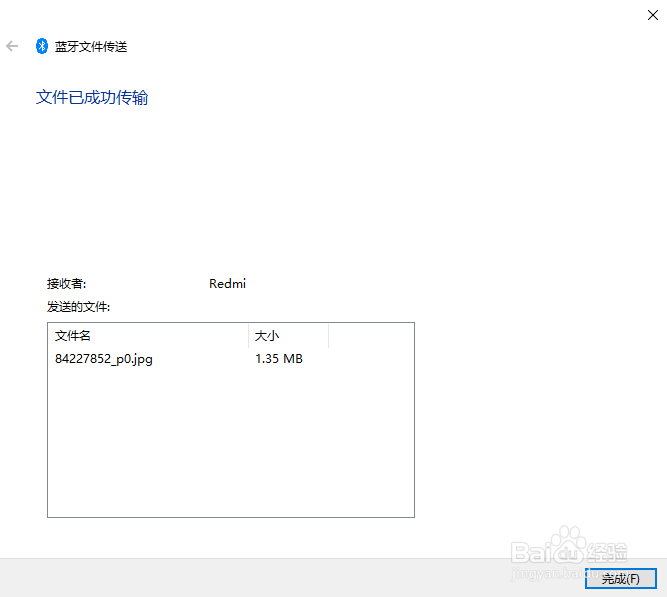Click the 1.35 MB size value

click(279, 359)
